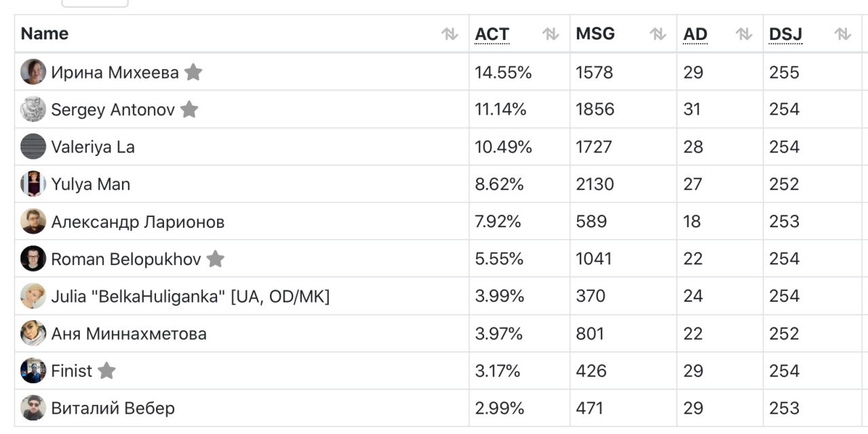This screenshot has height=434, width=868.
Task: Click the star next to Finist
Action: (x=106, y=370)
